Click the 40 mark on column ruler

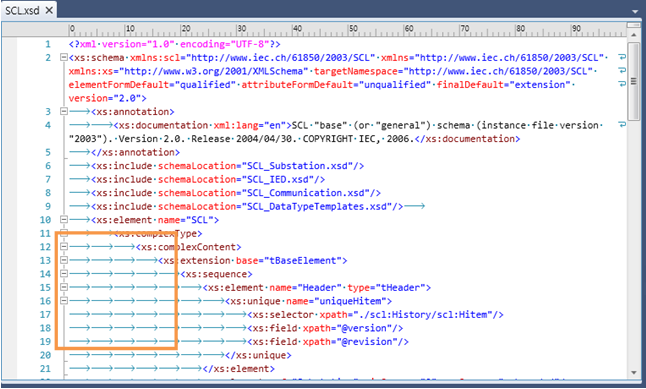pyautogui.click(x=297, y=29)
